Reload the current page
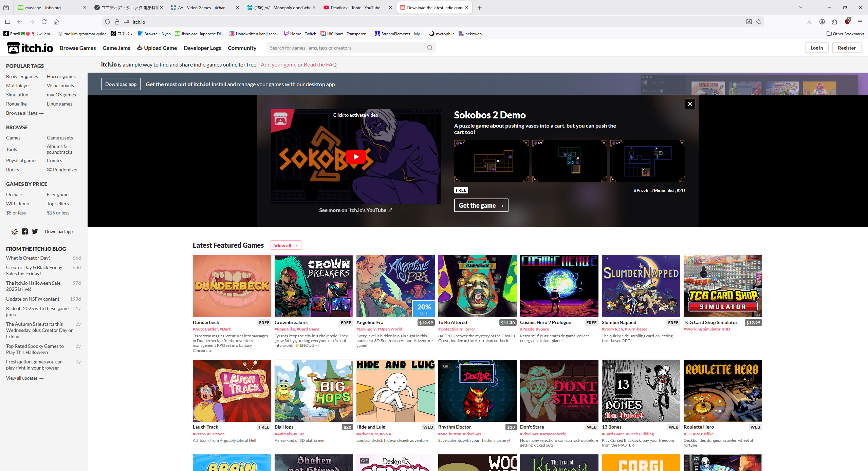This screenshot has width=868, height=471. coord(44,22)
